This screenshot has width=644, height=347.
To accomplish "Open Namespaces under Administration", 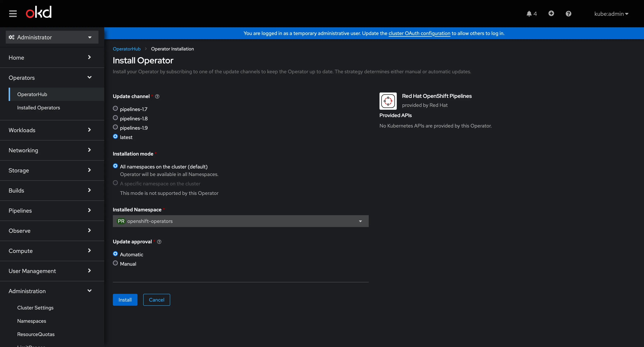I will [56, 321].
